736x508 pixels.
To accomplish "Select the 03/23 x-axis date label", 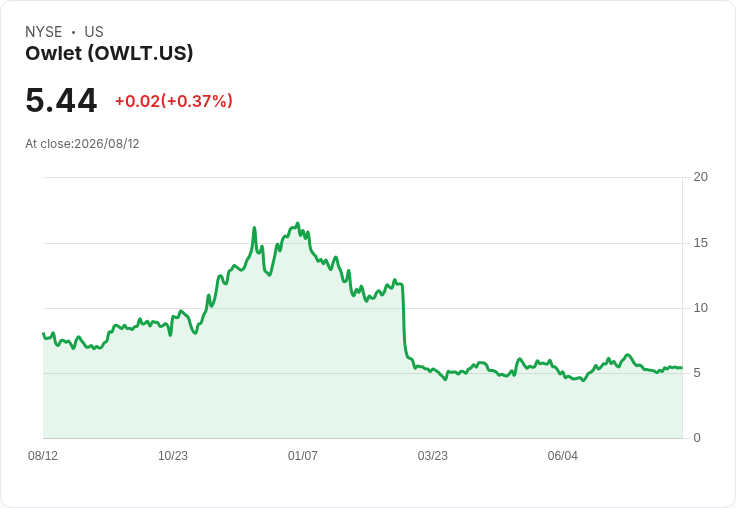I will tap(433, 455).
